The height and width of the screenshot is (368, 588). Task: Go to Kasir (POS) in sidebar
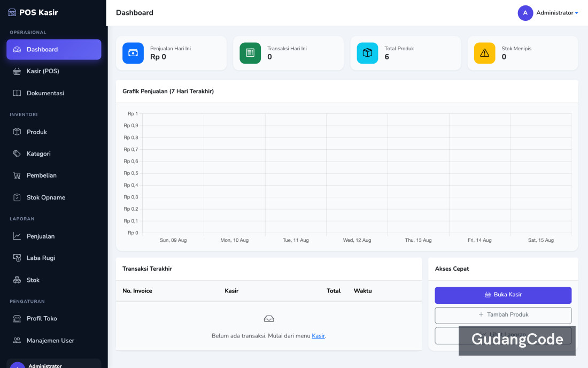pos(53,71)
